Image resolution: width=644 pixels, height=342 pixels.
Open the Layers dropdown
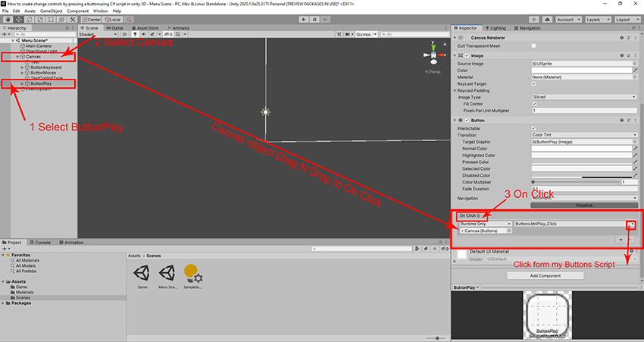[x=598, y=19]
